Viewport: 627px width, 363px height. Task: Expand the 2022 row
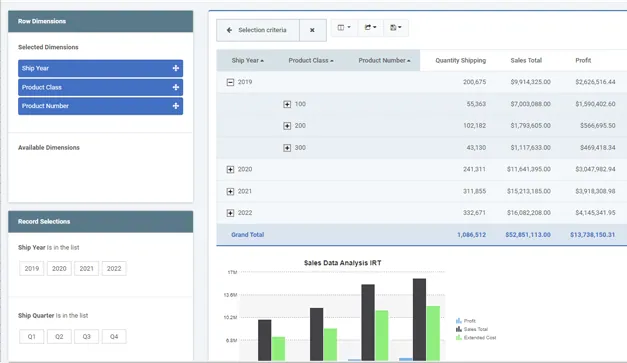click(230, 213)
